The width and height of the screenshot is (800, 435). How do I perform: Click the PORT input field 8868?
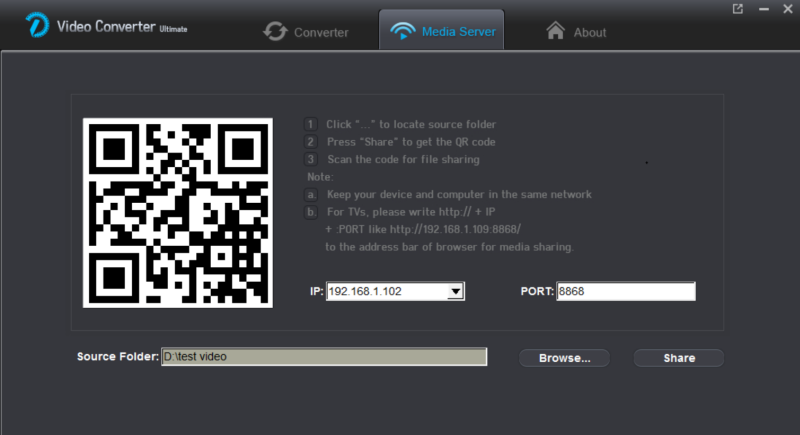pyautogui.click(x=626, y=291)
